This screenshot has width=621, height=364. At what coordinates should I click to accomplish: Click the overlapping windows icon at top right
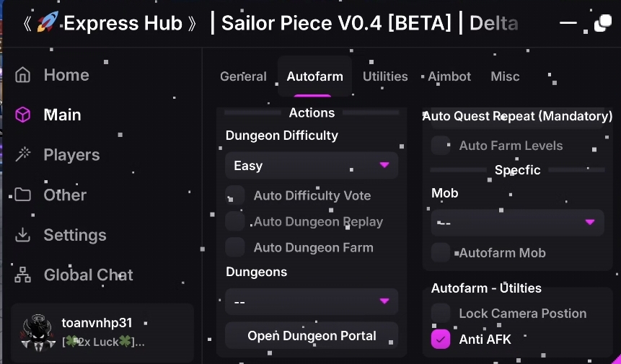click(602, 24)
